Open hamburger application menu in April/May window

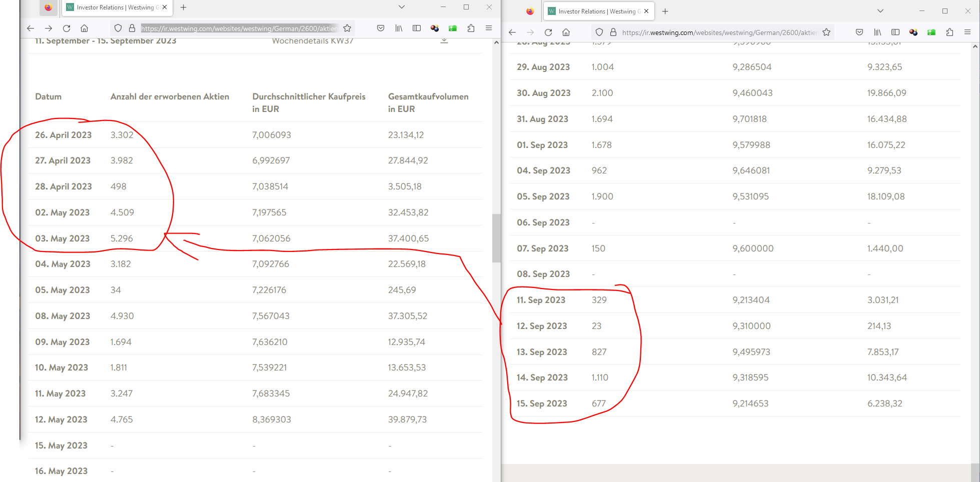[489, 28]
